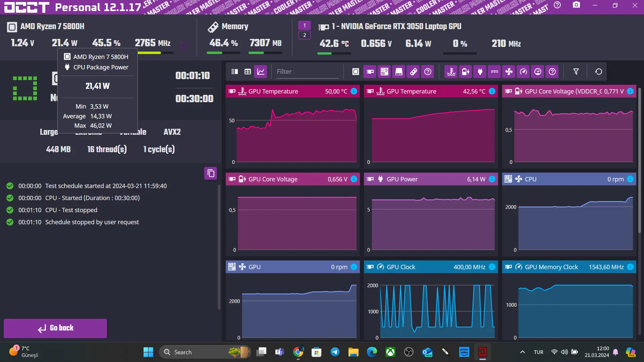This screenshot has height=362, width=644.
Task: Click into the Filter text field
Action: pyautogui.click(x=307, y=72)
